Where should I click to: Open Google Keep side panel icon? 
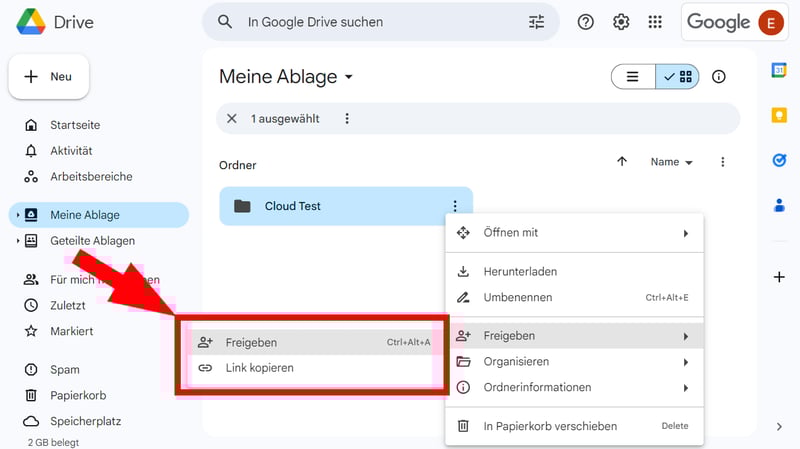pos(779,115)
